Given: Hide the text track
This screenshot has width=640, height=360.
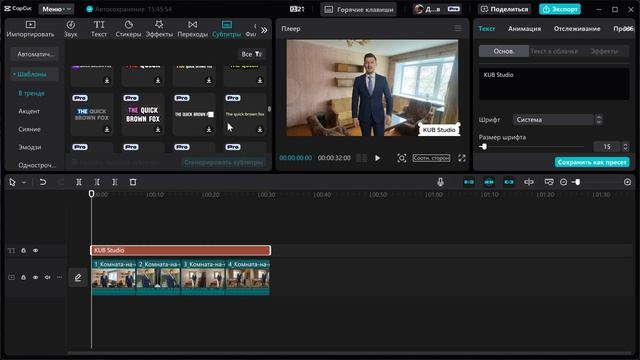Looking at the screenshot, I should [36, 250].
